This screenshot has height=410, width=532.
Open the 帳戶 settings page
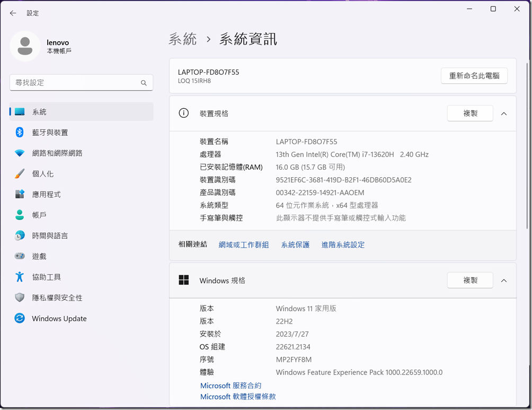[39, 215]
